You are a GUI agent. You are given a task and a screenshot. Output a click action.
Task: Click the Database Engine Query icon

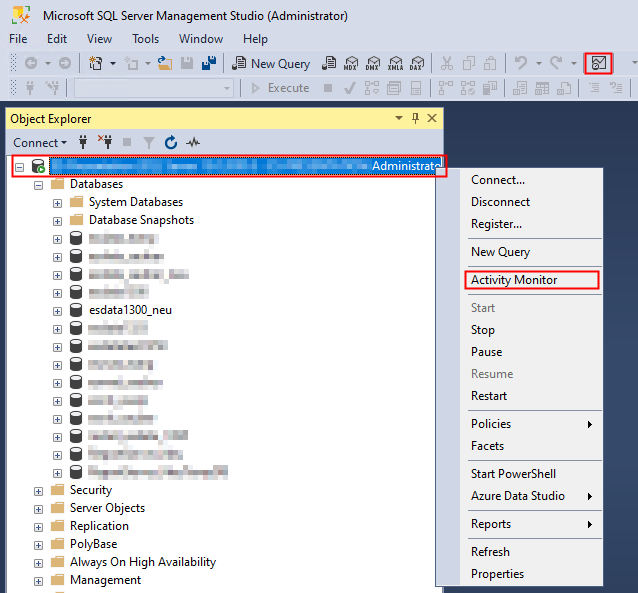coord(329,63)
